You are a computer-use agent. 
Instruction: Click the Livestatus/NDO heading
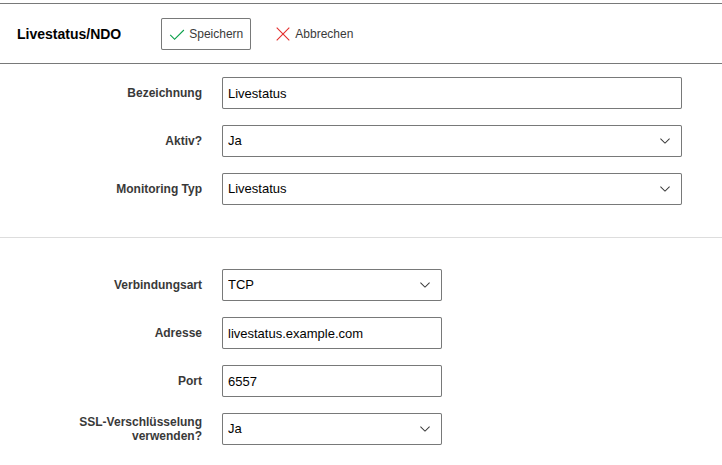pyautogui.click(x=69, y=34)
